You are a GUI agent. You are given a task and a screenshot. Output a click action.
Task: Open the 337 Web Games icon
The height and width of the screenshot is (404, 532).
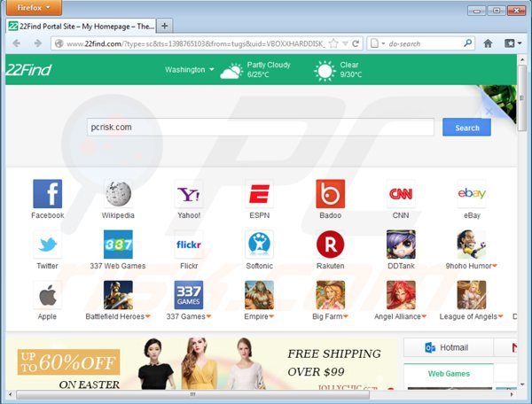coord(118,244)
